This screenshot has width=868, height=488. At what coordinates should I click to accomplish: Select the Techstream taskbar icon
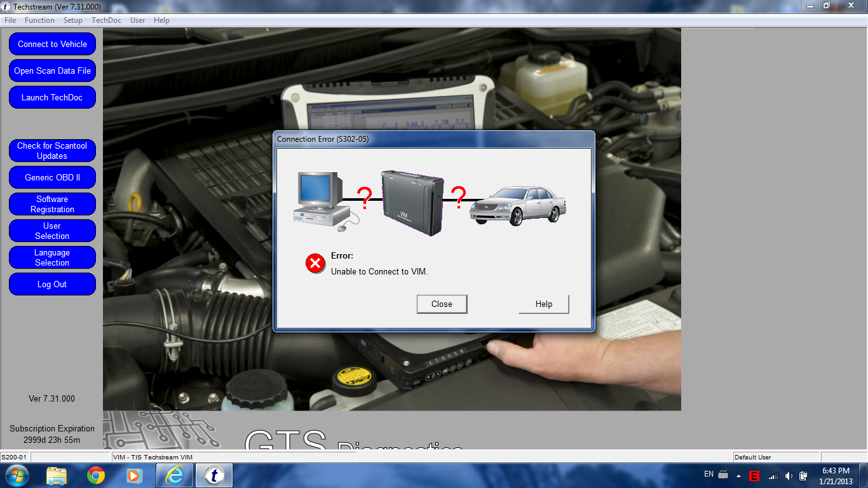coord(214,475)
